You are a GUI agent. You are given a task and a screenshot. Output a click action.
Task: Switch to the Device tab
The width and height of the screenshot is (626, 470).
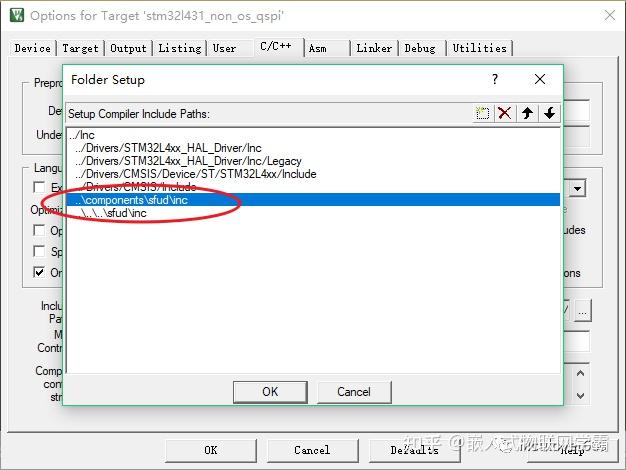33,48
